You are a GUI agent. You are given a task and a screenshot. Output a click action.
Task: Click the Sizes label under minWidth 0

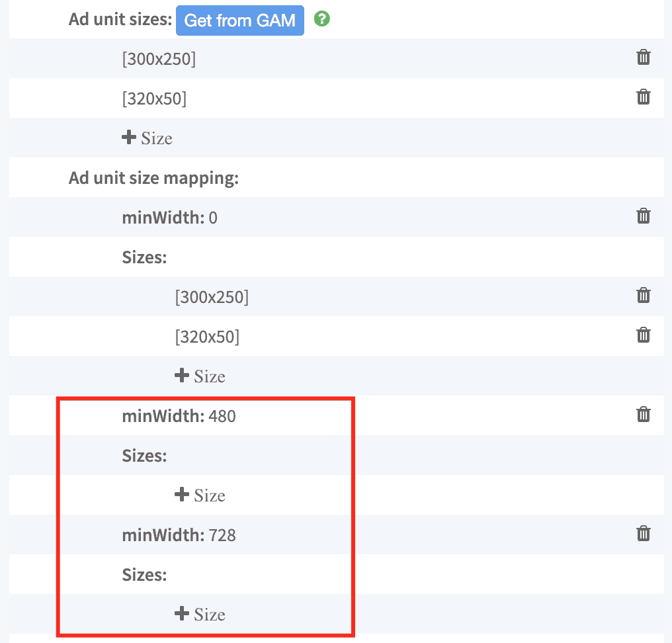tap(144, 257)
